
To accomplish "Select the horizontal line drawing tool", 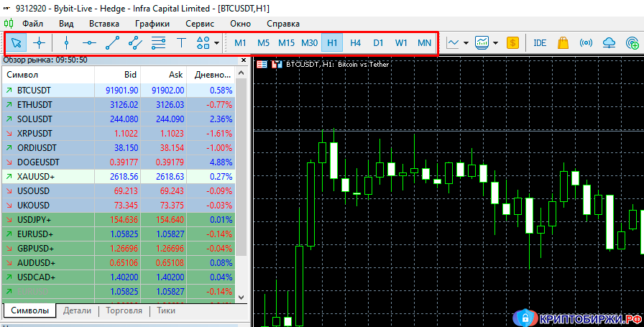I will click(x=90, y=42).
